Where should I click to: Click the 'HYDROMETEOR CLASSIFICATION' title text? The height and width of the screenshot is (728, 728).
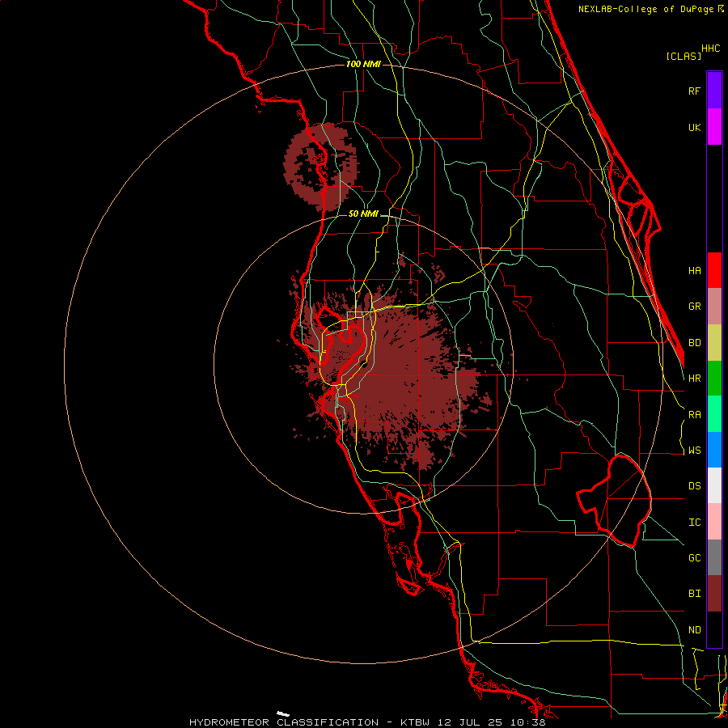click(284, 722)
